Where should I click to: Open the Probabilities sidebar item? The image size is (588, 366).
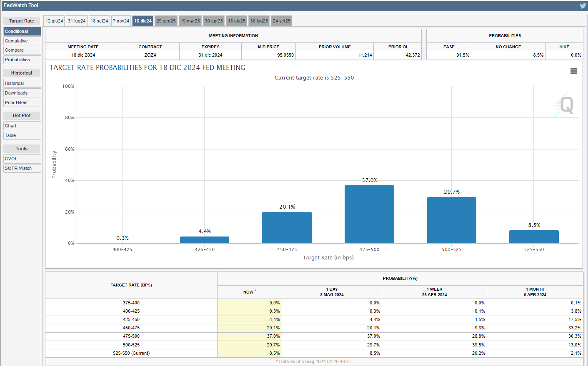coord(22,60)
